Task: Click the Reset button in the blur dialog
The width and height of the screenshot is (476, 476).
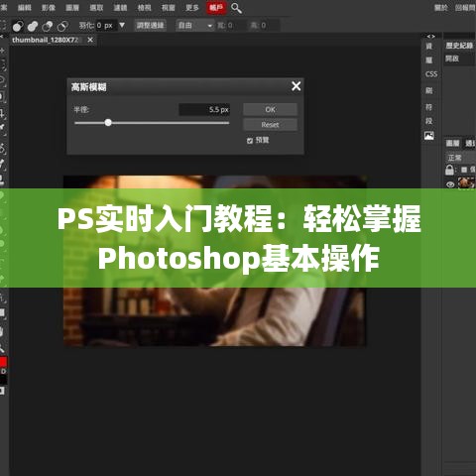Action: click(270, 125)
